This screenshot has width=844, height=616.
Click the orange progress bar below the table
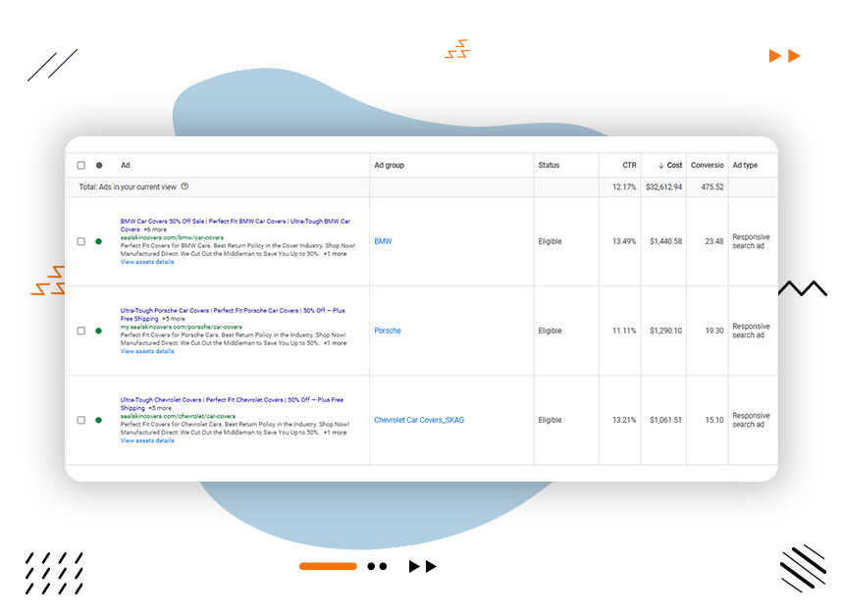pos(328,566)
